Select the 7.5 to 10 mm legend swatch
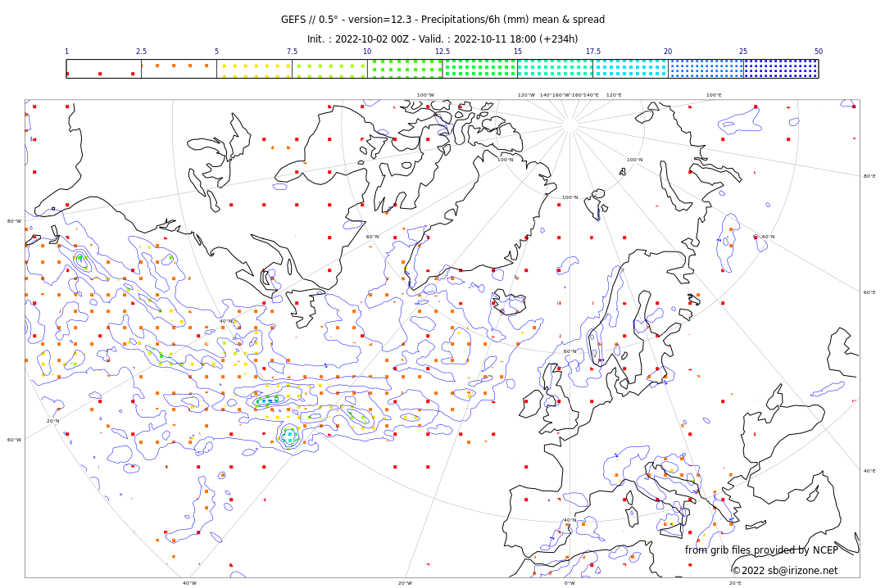This screenshot has height=588, width=885. click(x=329, y=69)
